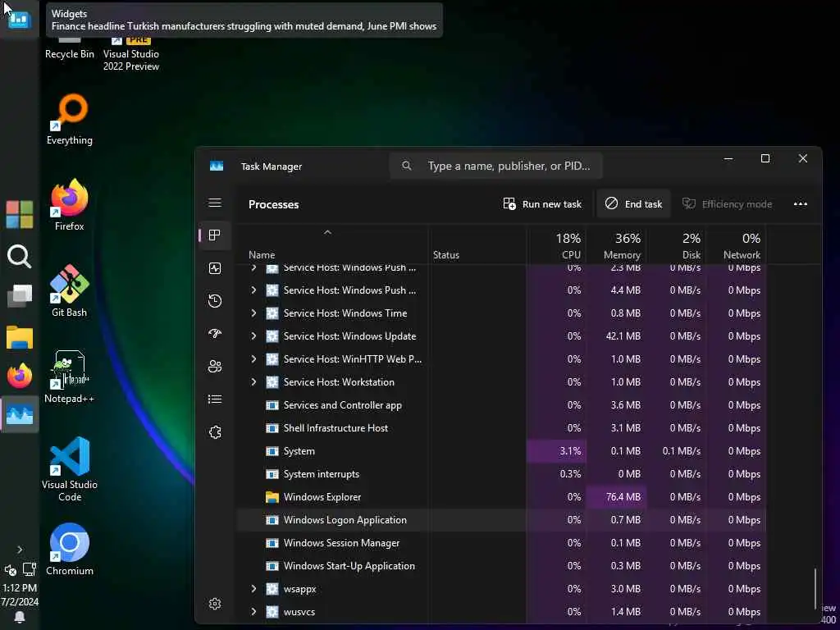Image resolution: width=840 pixels, height=630 pixels.
Task: Click the Efficiency mode button
Action: coord(727,204)
